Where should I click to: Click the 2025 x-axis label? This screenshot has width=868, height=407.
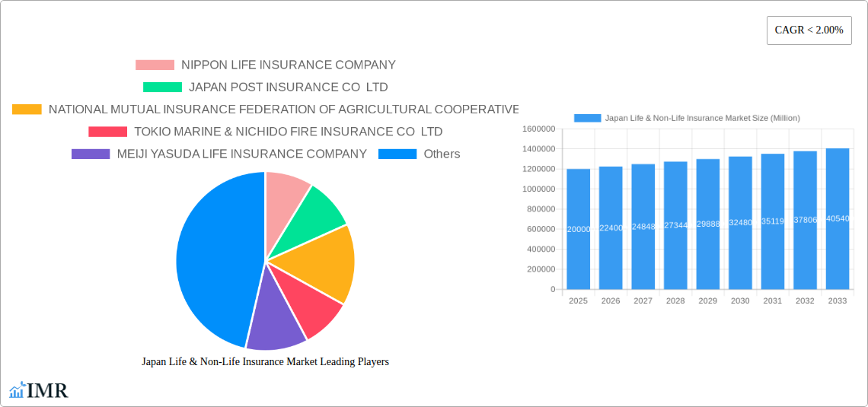click(x=579, y=300)
